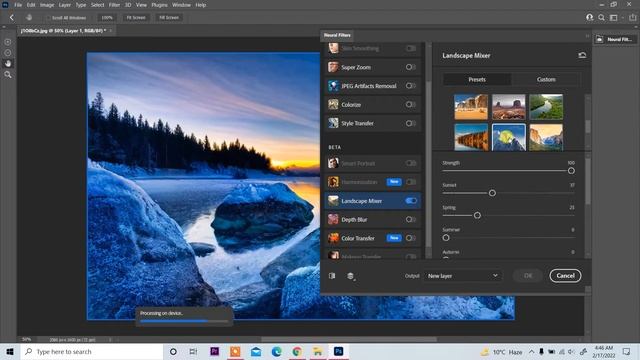640x360 pixels.
Task: Open Task View on the taskbar
Action: [x=193, y=351]
